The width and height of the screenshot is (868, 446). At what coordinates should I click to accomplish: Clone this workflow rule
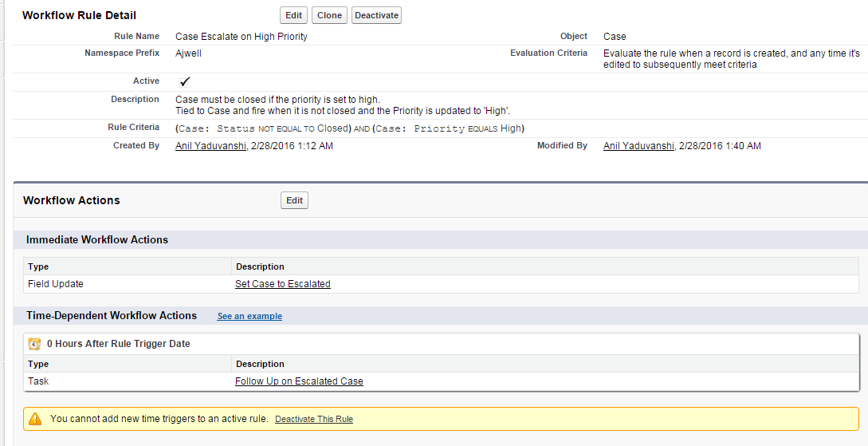click(x=329, y=15)
